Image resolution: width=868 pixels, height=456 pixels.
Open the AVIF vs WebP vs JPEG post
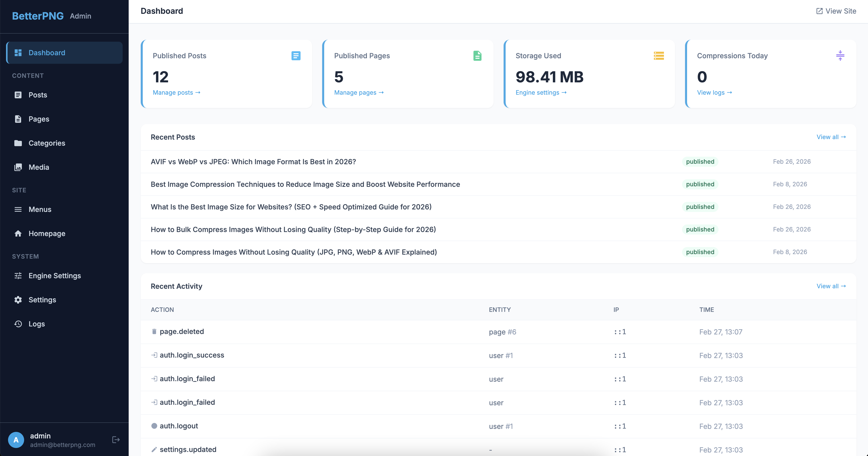pyautogui.click(x=253, y=162)
